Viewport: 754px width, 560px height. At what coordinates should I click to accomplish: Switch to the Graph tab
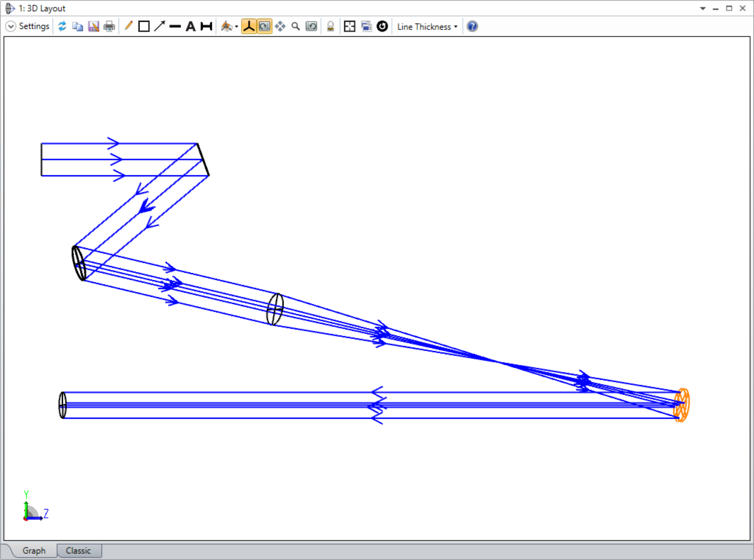(34, 551)
